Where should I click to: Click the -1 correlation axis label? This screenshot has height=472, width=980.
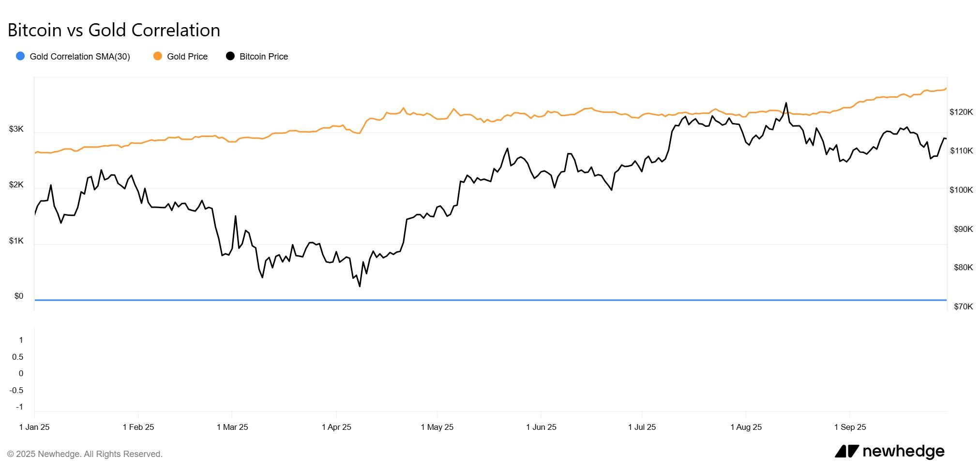[19, 407]
